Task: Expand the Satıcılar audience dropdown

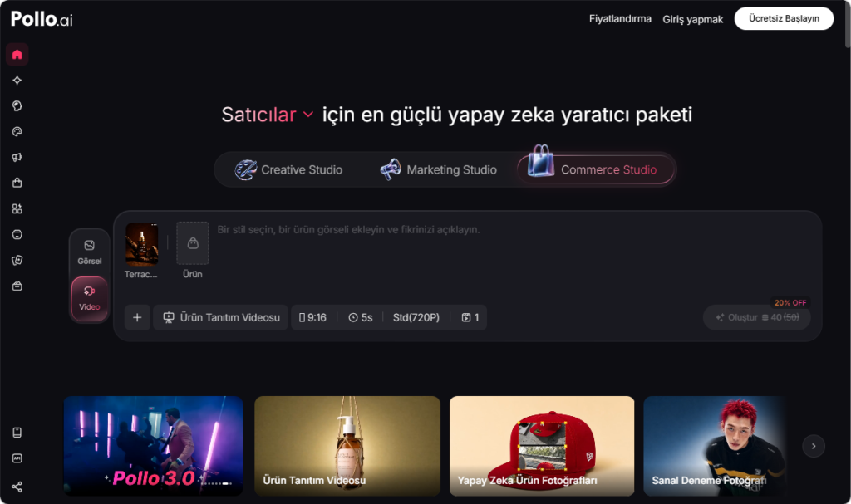Action: (267, 115)
